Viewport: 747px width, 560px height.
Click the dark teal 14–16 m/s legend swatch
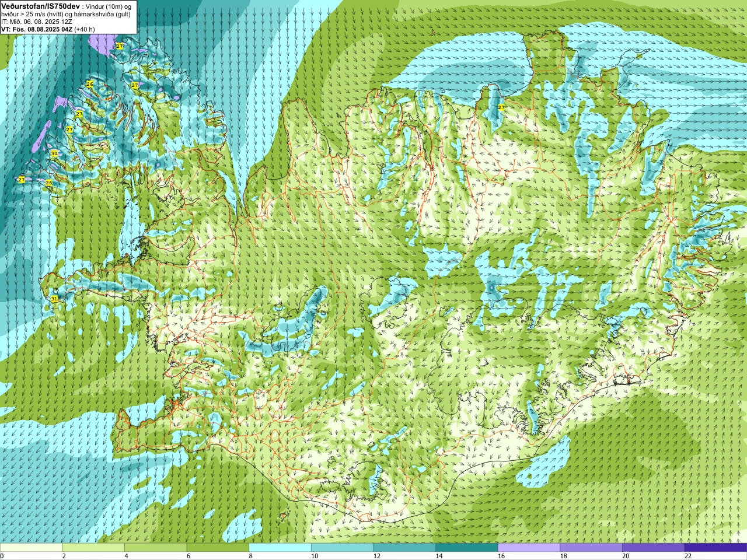(467, 548)
